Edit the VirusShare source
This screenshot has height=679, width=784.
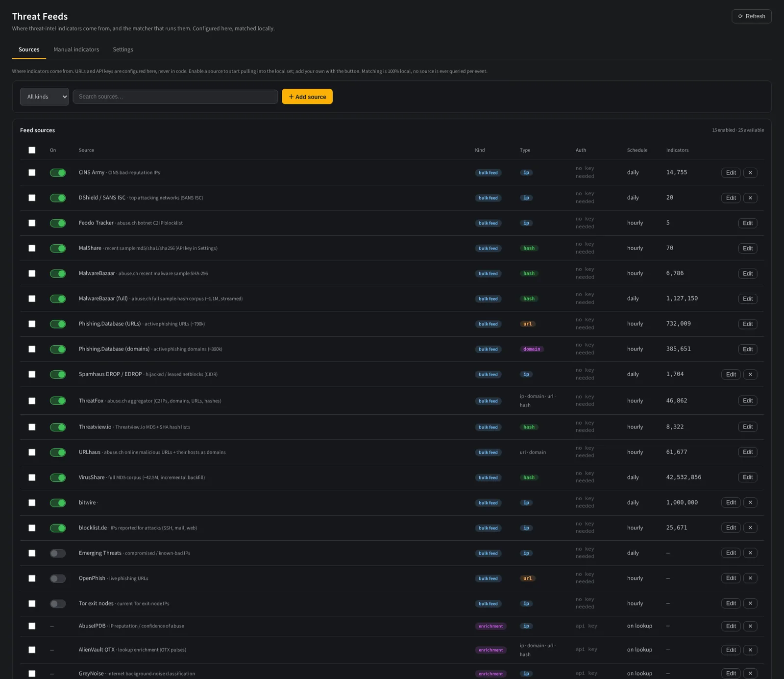click(747, 478)
